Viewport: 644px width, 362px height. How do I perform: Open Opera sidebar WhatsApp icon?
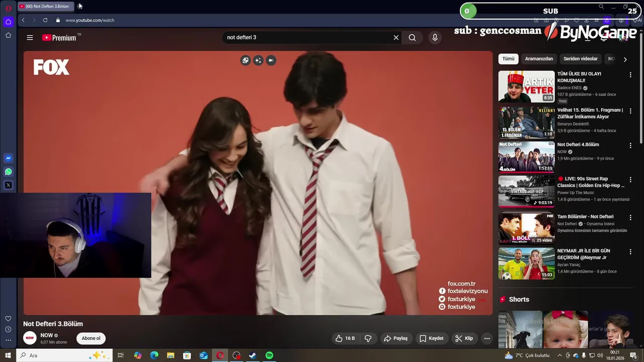[8, 172]
